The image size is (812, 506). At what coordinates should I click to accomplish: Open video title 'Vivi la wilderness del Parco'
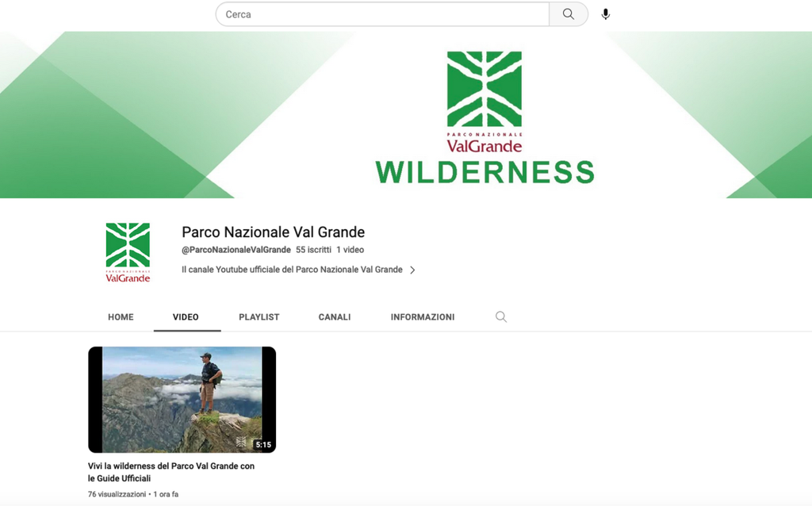(171, 472)
